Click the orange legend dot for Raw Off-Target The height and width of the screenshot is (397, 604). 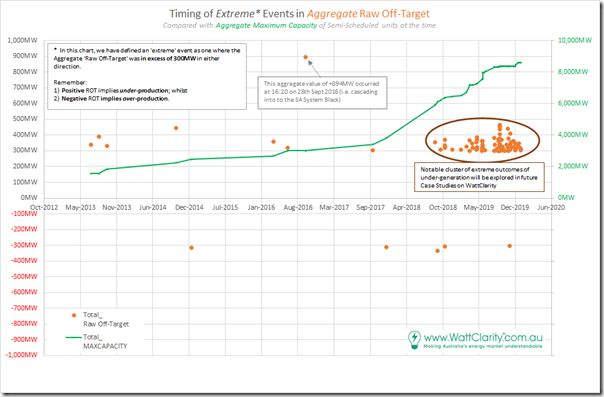tap(74, 315)
